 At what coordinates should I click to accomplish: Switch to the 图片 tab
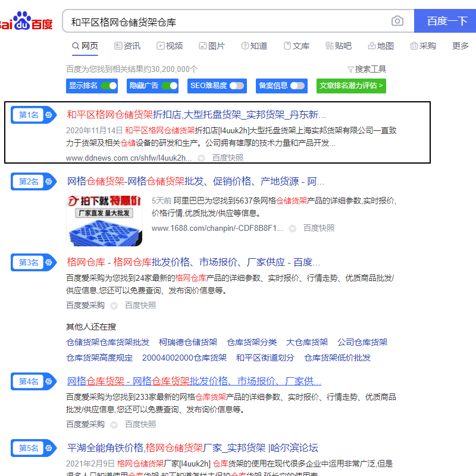coord(212,46)
